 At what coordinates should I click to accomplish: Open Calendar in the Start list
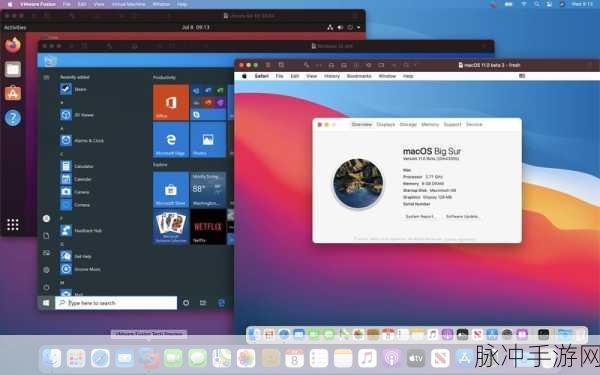coord(75,179)
